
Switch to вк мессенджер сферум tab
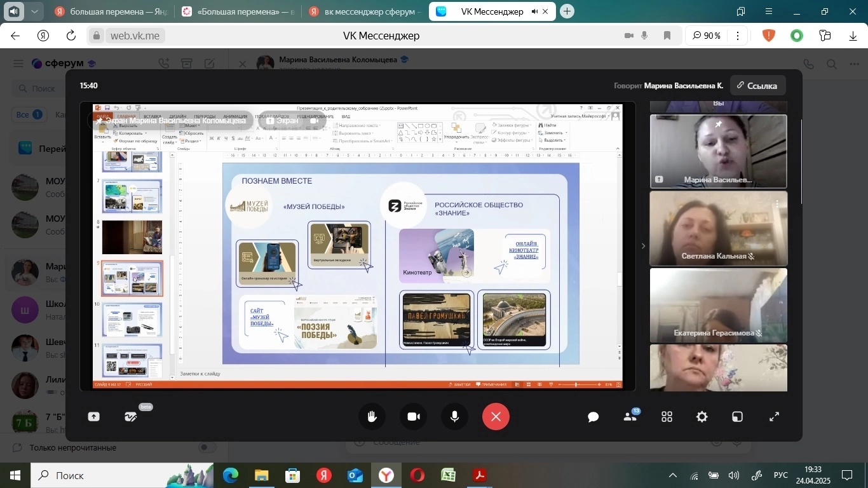(x=365, y=11)
